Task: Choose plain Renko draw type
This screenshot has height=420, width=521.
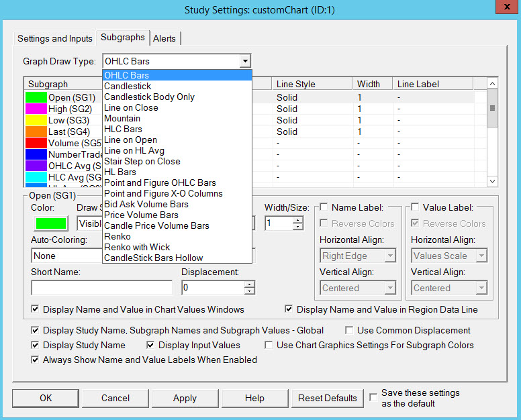Action: click(x=177, y=236)
